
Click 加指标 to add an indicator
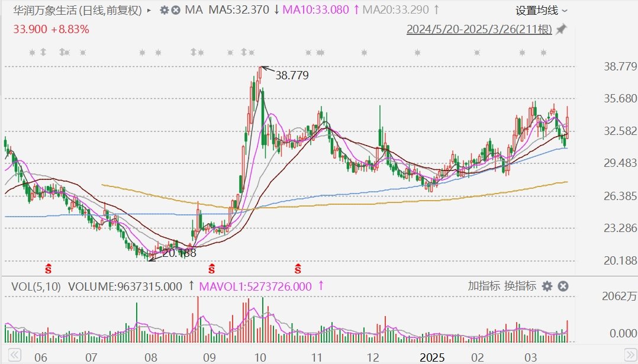[484, 286]
